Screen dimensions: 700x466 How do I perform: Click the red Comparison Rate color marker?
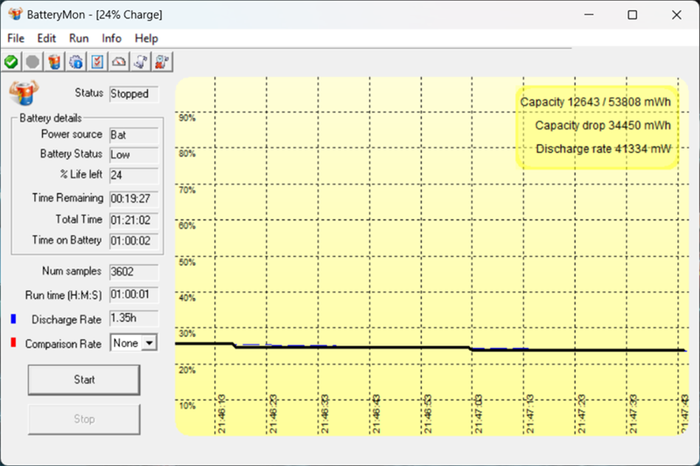(13, 344)
